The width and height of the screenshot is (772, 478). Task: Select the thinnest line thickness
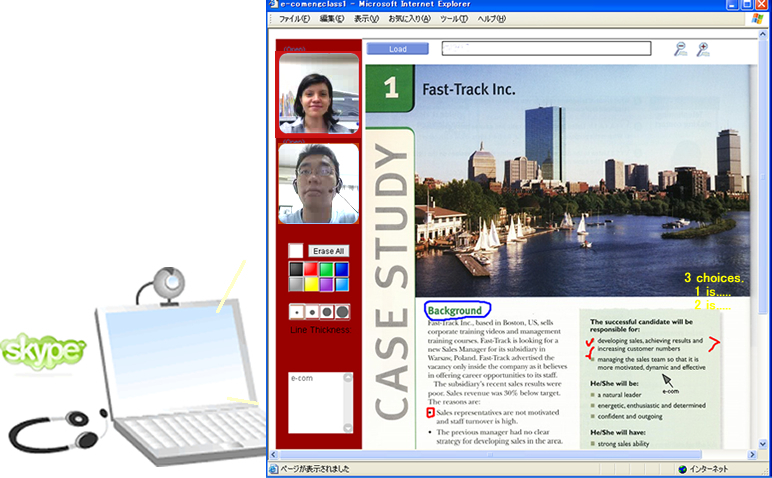[296, 312]
